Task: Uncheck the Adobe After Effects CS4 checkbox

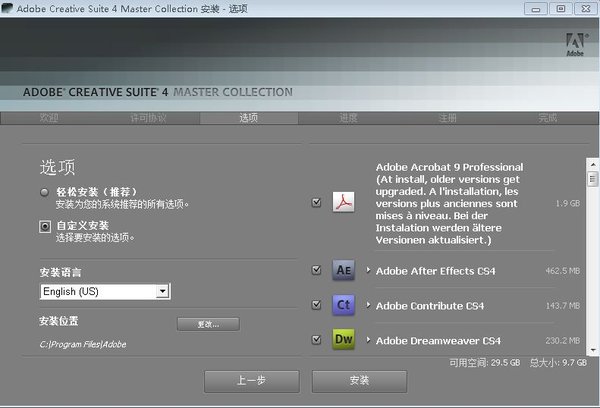Action: click(316, 270)
